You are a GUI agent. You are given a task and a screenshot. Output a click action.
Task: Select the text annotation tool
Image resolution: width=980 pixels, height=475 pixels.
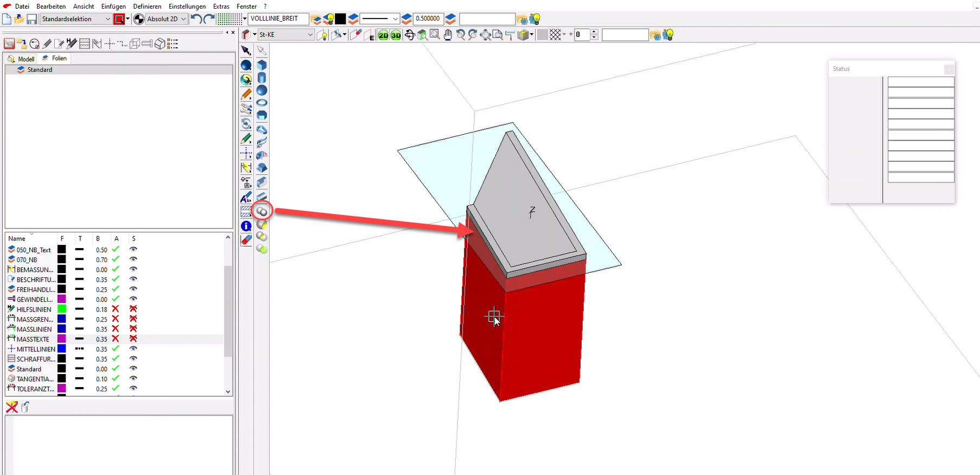(x=246, y=197)
